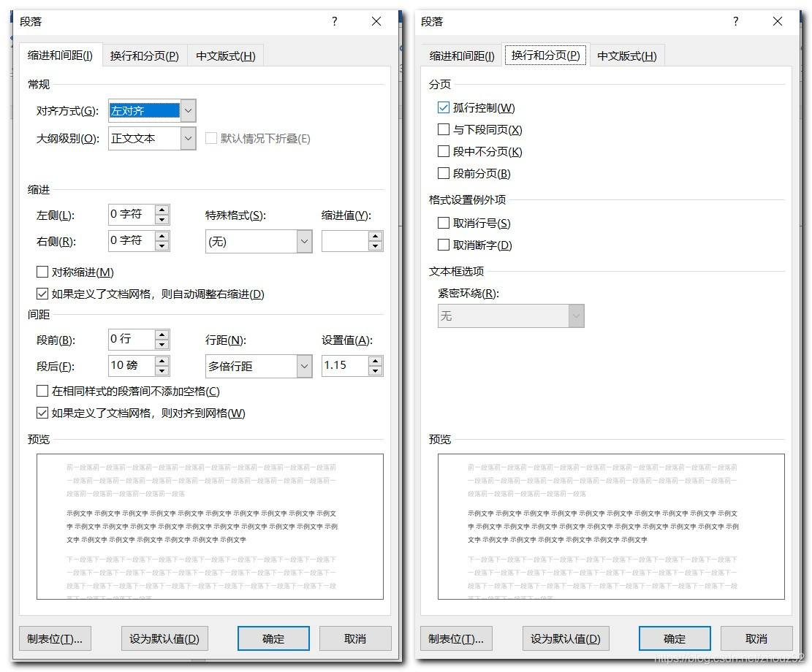This screenshot has height=672, width=812.
Task: Switch to 换行和分页 tab in left dialog
Action: (x=145, y=56)
